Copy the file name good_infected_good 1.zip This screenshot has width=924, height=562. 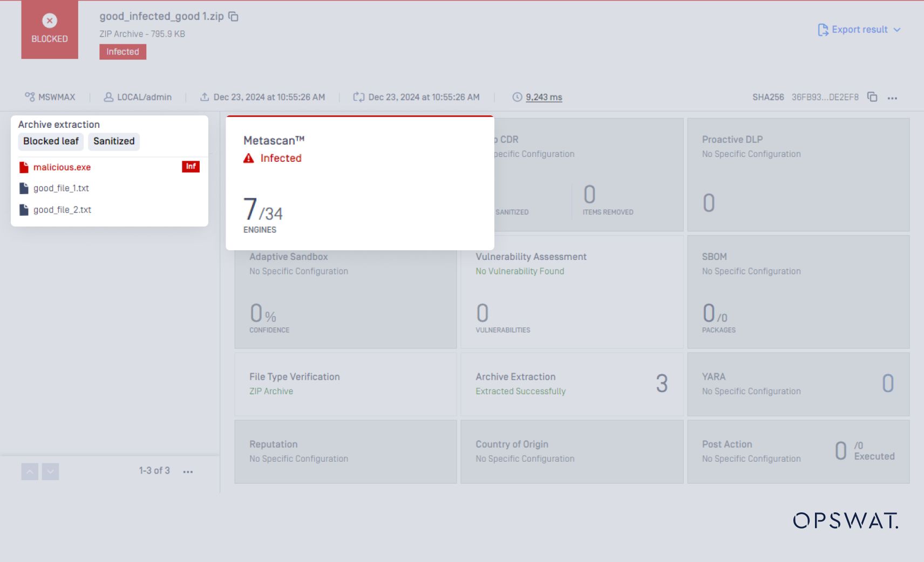coord(233,17)
